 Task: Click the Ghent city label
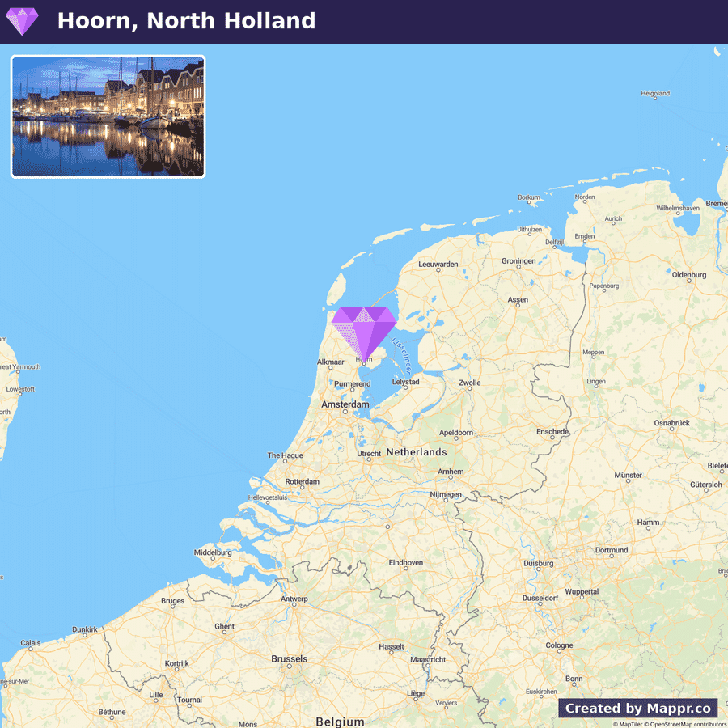pyautogui.click(x=224, y=626)
